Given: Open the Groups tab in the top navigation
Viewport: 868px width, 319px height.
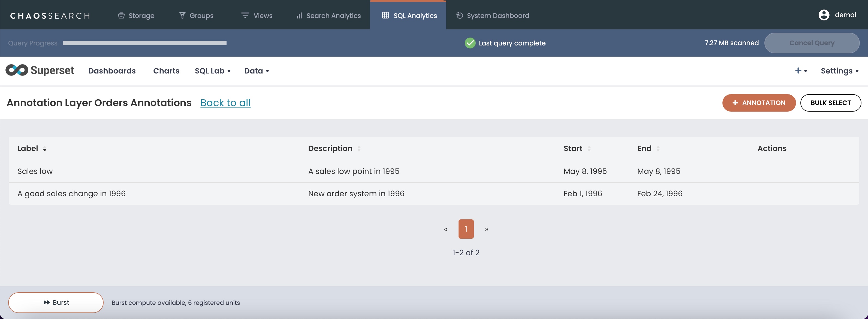Looking at the screenshot, I should (196, 16).
